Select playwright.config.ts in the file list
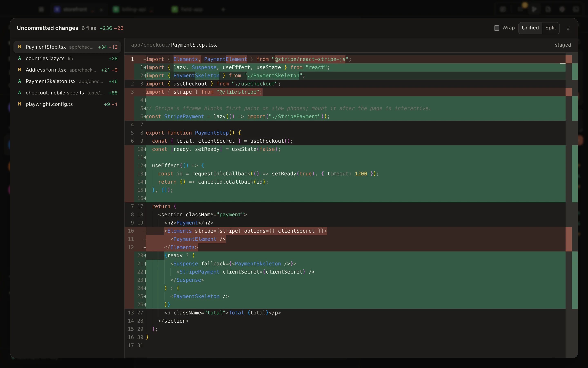588x368 pixels. pyautogui.click(x=67, y=104)
